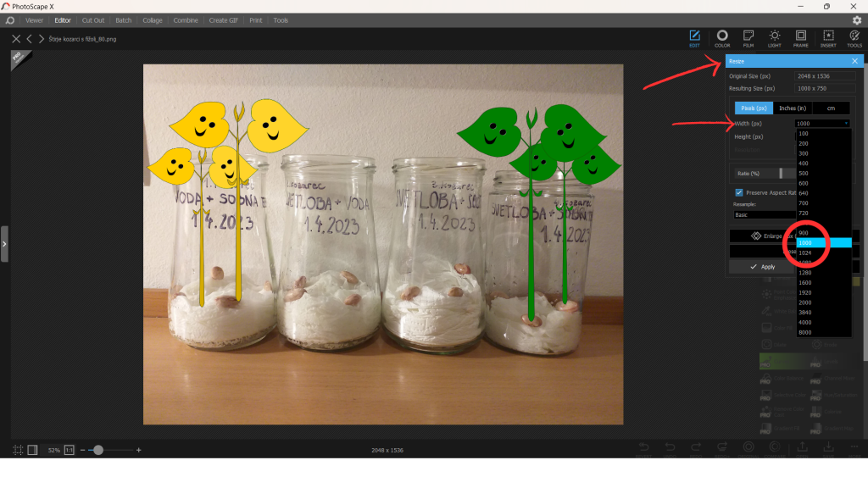868x488 pixels.
Task: Open the COLOR adjustments icon
Action: click(x=722, y=38)
